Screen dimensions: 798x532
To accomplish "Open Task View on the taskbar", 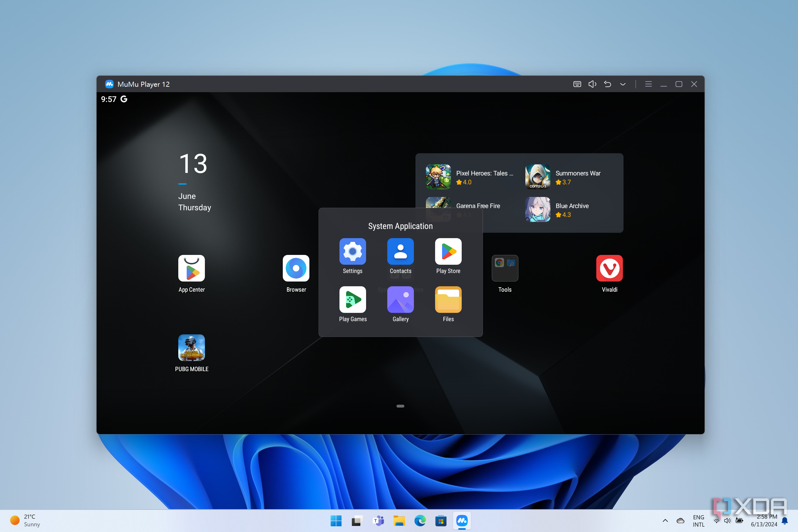I will pyautogui.click(x=357, y=521).
